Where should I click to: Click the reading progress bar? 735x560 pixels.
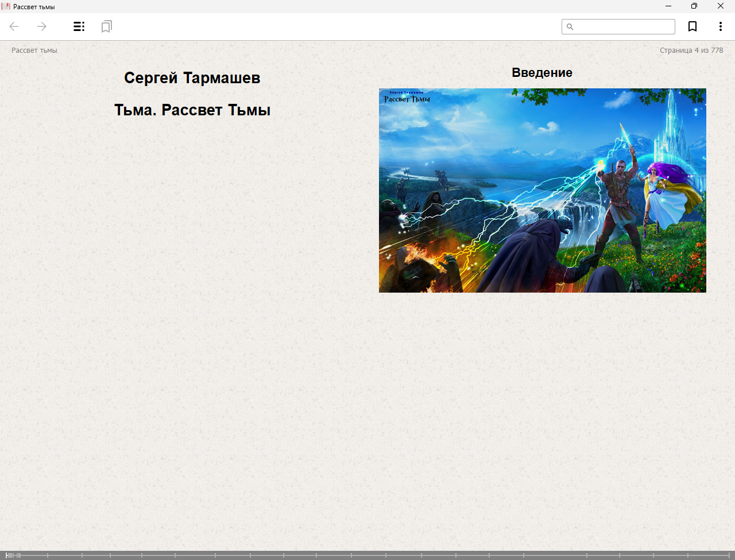point(367,555)
